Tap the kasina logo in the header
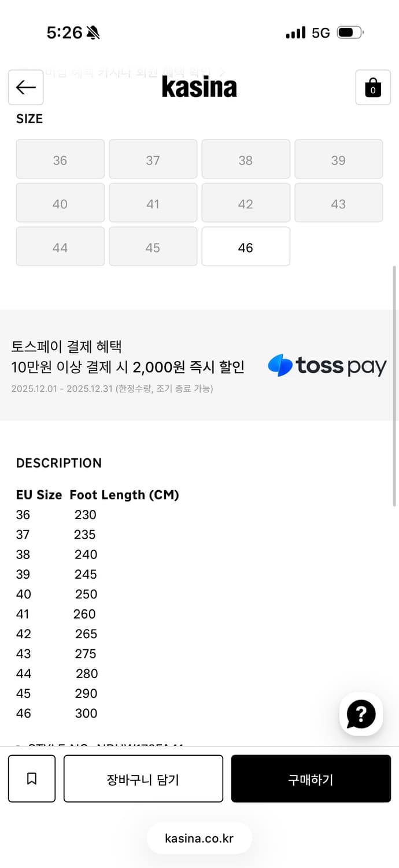Image resolution: width=399 pixels, height=868 pixels. pos(199,87)
